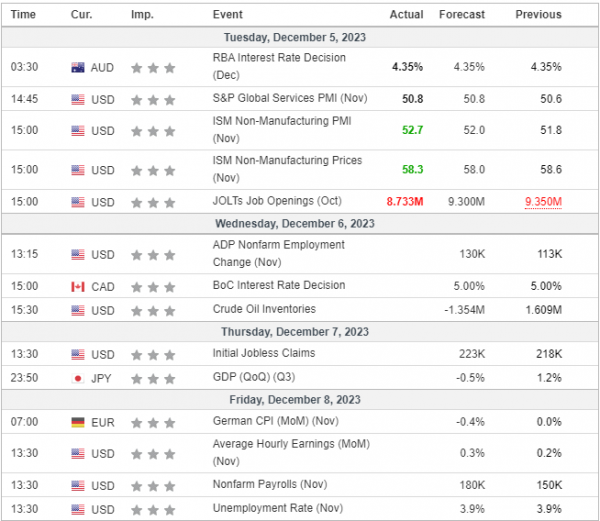Viewport: 600px width, 521px height.
Task: Click the German flag beside EUR
Action: point(78,419)
